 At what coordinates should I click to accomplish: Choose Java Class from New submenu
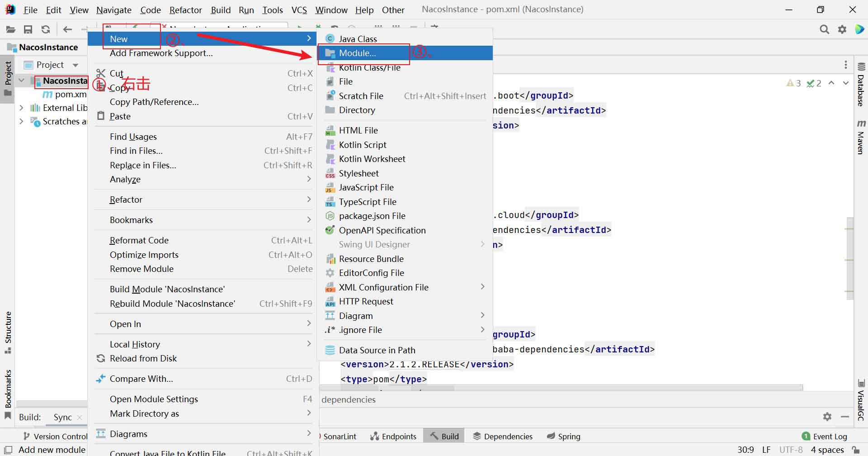405,39
